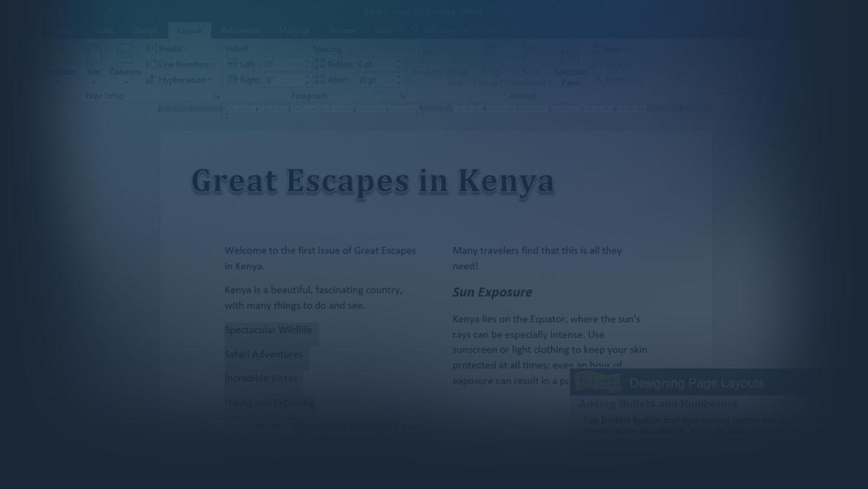The height and width of the screenshot is (489, 868).
Task: Click the Safari Adventures line
Action: tap(264, 354)
